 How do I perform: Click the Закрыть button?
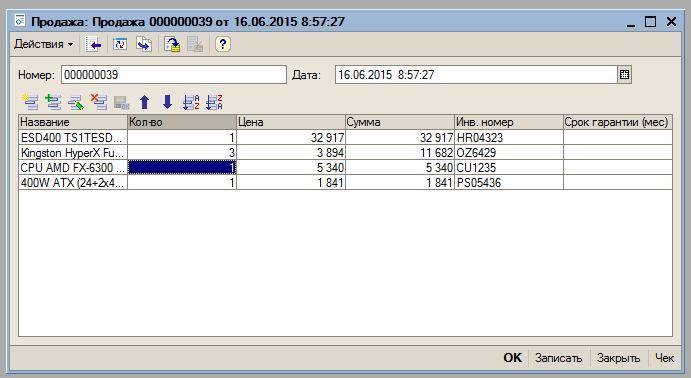(x=618, y=358)
